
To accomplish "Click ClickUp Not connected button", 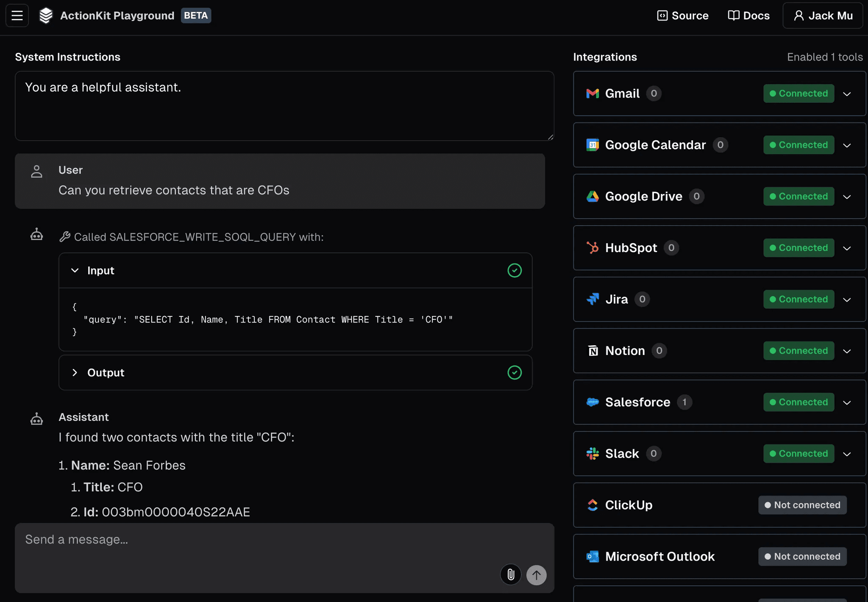I will [802, 505].
